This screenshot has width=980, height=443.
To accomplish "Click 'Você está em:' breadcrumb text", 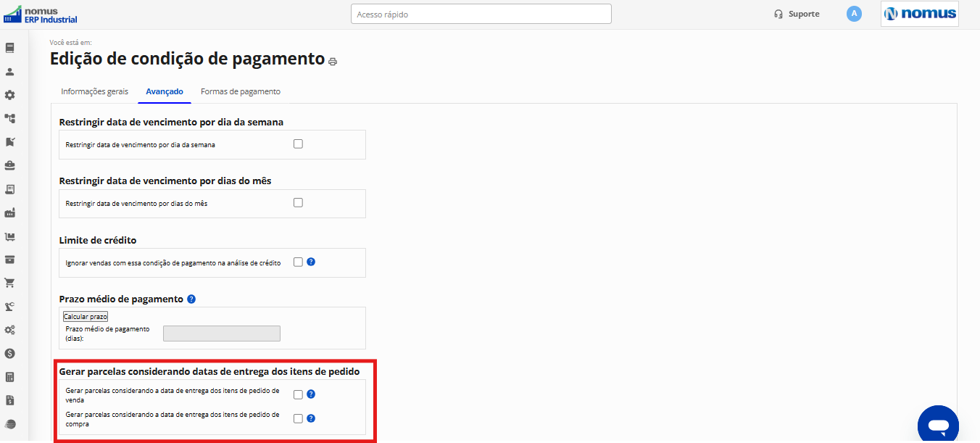I will tap(70, 43).
